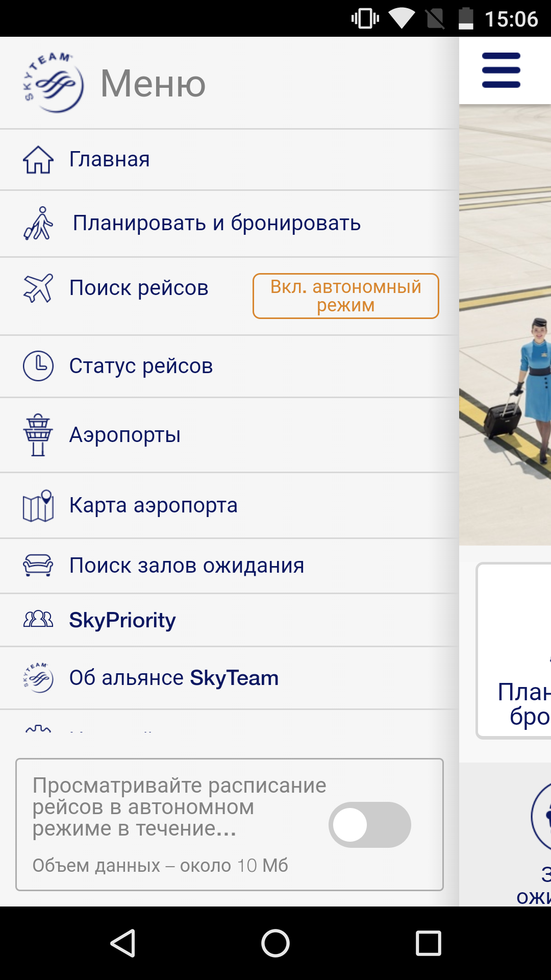Tap the hamburger menu icon

pos(501,70)
